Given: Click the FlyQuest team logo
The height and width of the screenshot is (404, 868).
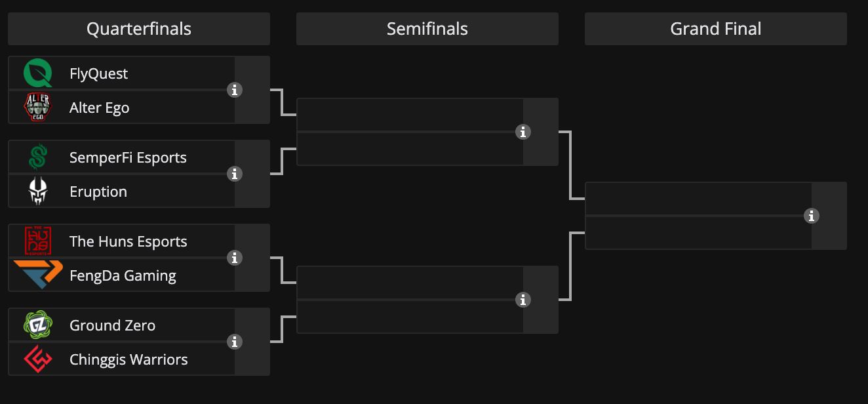Looking at the screenshot, I should coord(38,73).
